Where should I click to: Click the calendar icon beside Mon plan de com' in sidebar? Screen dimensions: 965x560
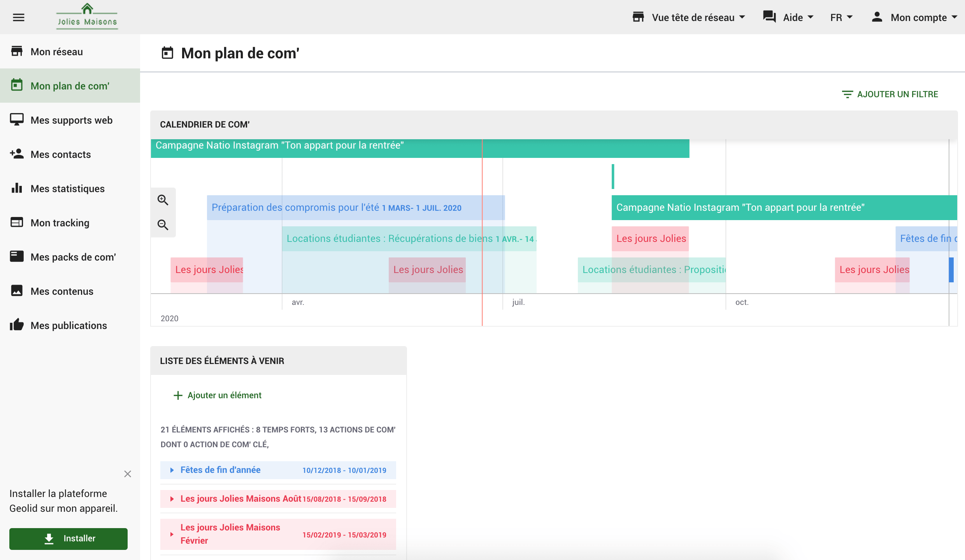[17, 85]
